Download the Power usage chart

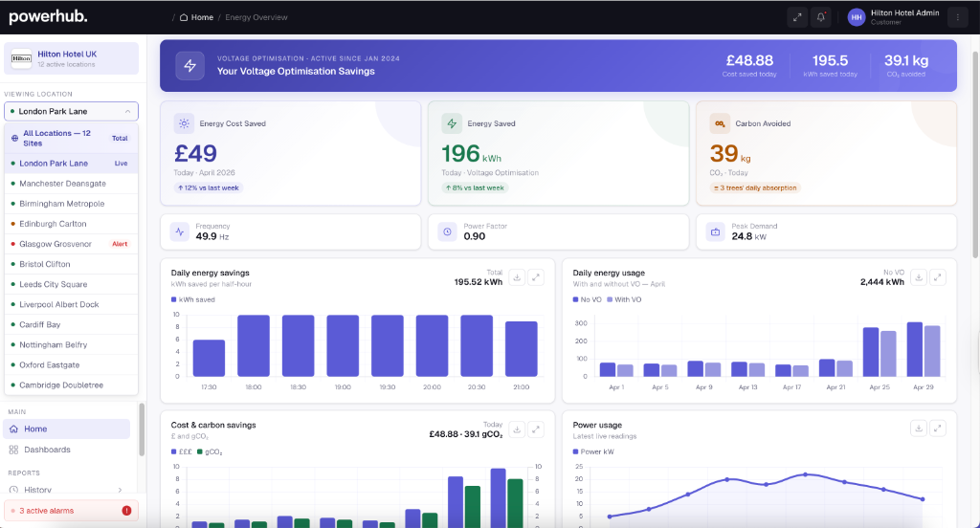click(919, 428)
